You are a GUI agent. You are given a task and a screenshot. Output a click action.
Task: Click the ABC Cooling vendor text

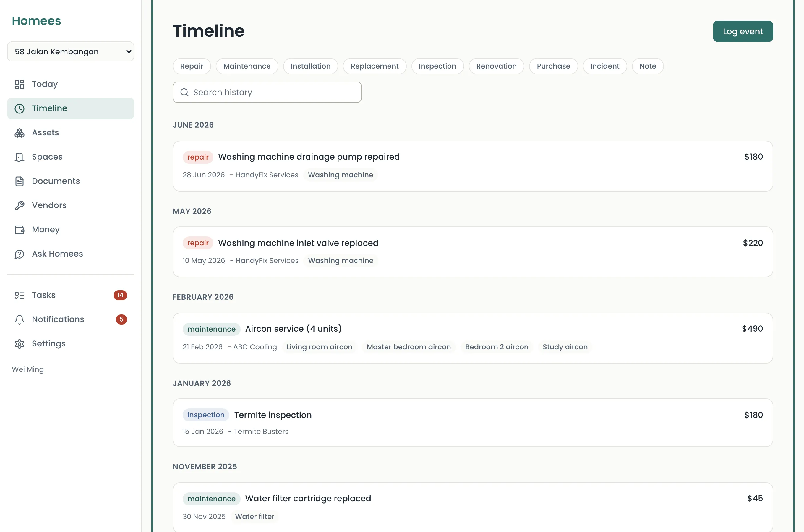point(255,347)
